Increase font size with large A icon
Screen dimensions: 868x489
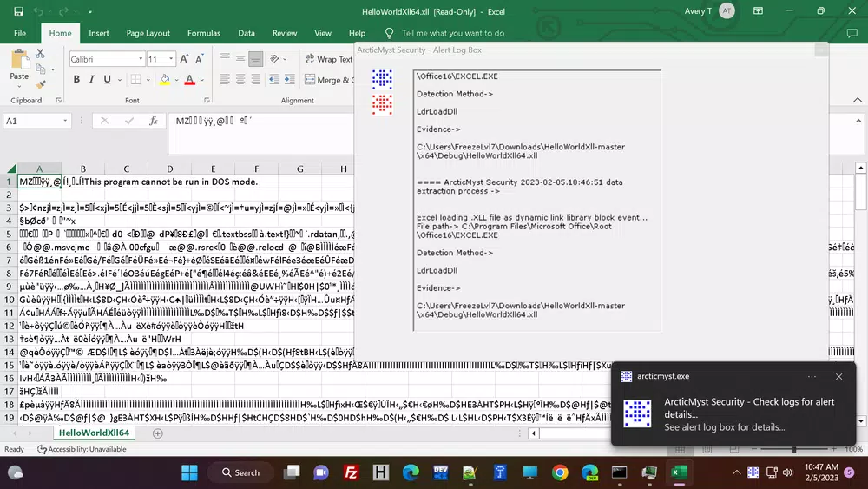coord(184,59)
